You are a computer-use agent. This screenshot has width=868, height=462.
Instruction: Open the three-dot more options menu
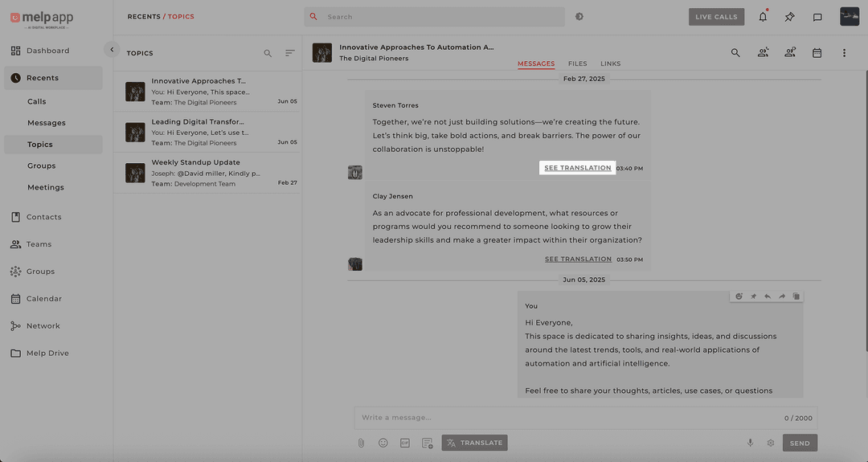844,53
